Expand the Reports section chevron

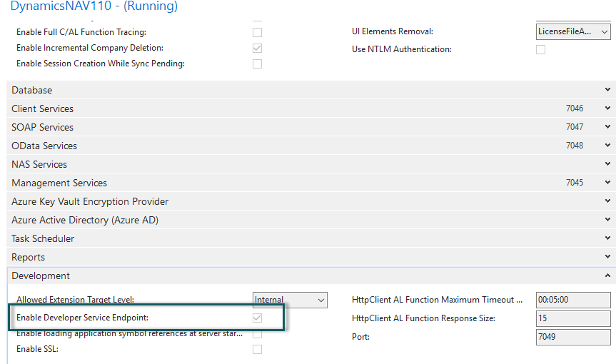607,257
